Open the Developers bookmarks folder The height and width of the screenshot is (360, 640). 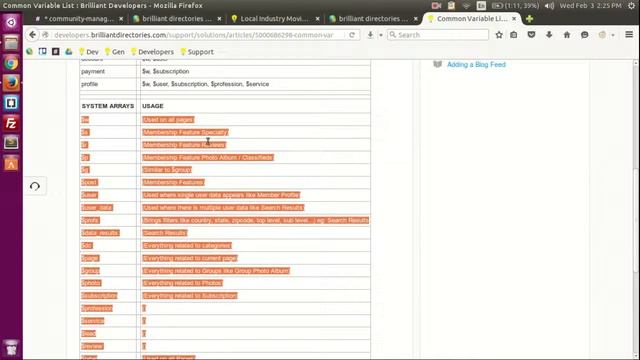click(x=152, y=52)
